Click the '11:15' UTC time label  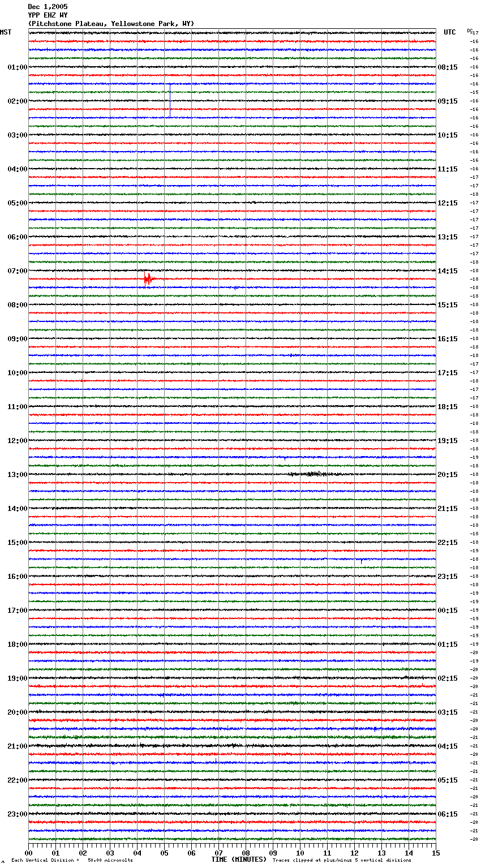pos(448,169)
